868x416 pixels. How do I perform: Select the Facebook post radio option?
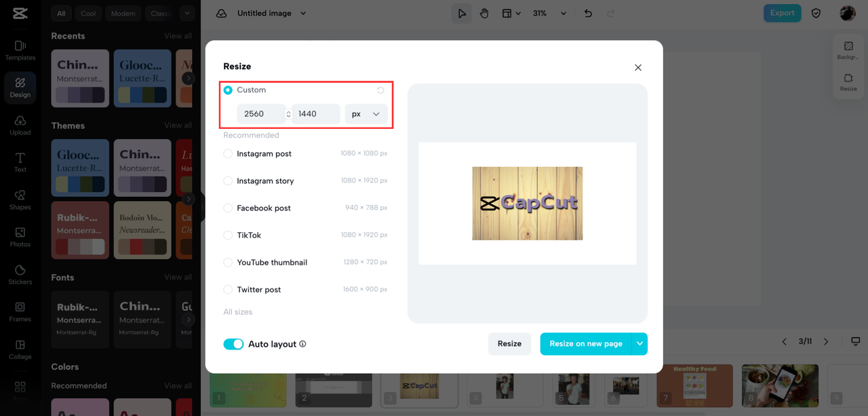[x=228, y=208]
